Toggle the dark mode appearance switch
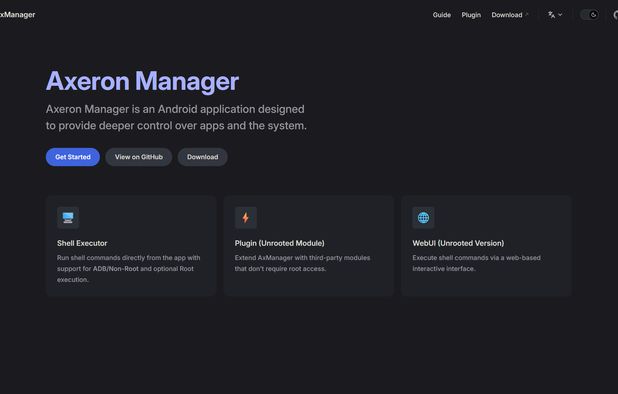The image size is (618, 394). point(590,15)
